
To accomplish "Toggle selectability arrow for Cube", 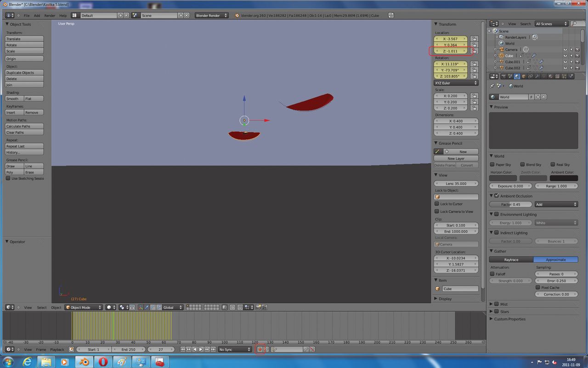I will click(571, 56).
